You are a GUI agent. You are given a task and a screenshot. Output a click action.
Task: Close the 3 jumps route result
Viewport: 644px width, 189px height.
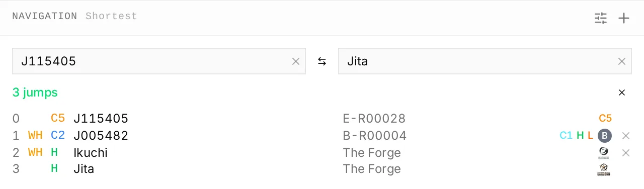click(622, 92)
